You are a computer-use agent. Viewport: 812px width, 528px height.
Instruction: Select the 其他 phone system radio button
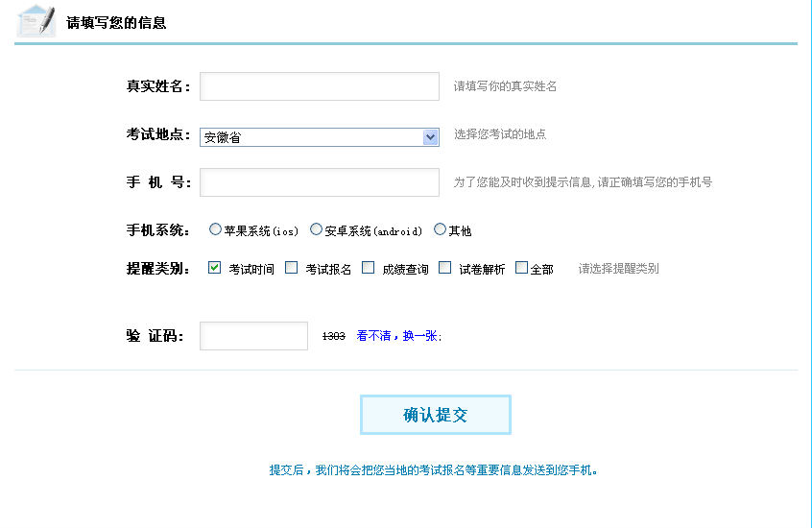[440, 229]
